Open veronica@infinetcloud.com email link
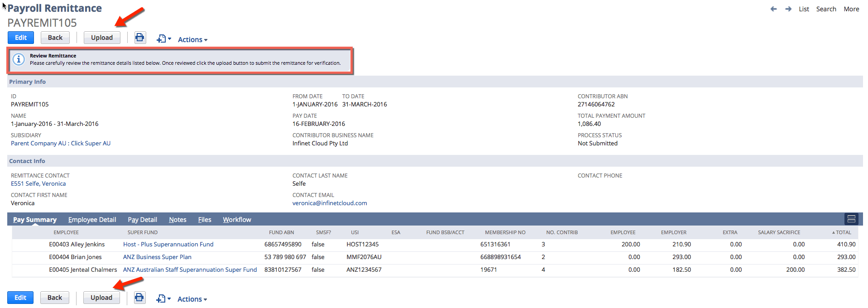This screenshot has height=308, width=868. (330, 203)
